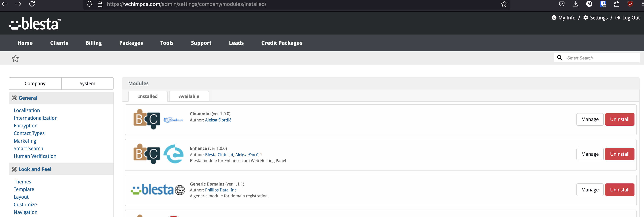644x217 pixels.
Task: Collapse the Look and Feel section
Action: click(35, 169)
